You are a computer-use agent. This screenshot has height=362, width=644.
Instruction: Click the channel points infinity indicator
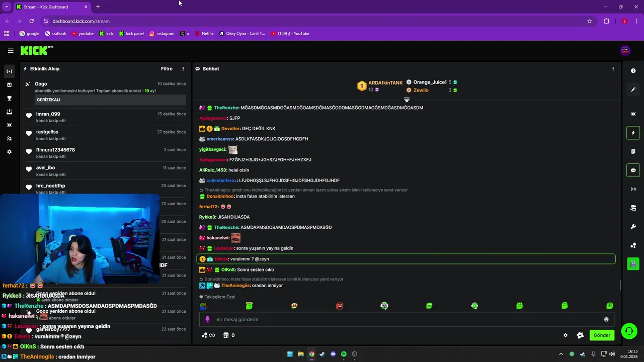point(208,335)
